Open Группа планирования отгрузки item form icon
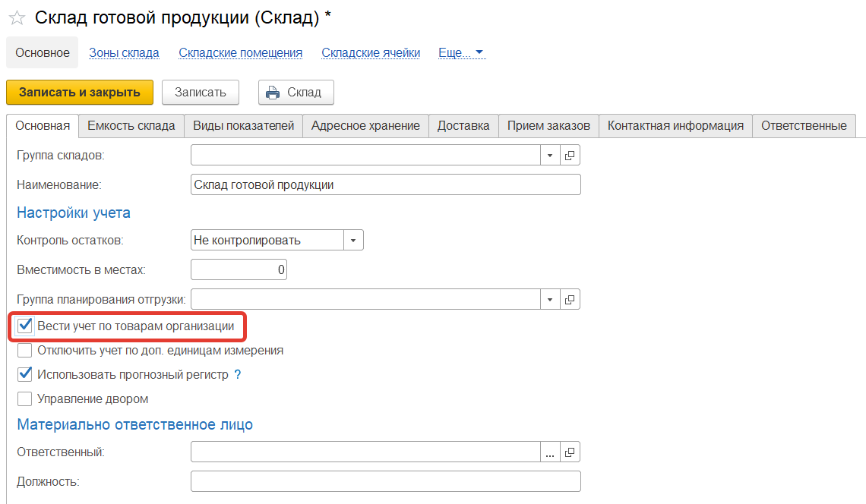 pyautogui.click(x=570, y=298)
